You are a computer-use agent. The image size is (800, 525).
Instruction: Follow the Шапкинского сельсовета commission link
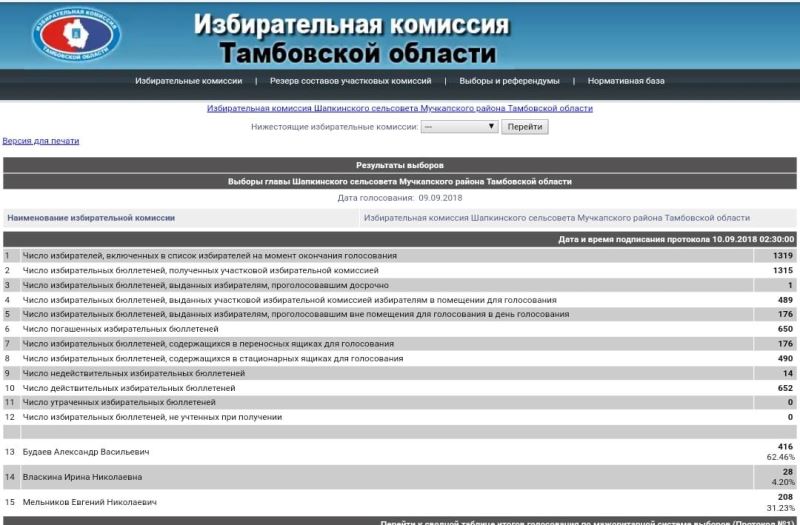coord(399,108)
